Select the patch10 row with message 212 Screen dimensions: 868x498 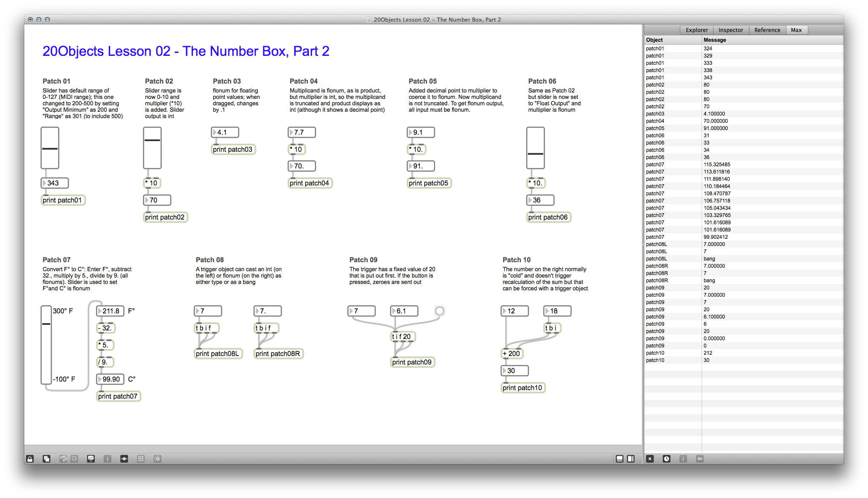[x=744, y=353]
